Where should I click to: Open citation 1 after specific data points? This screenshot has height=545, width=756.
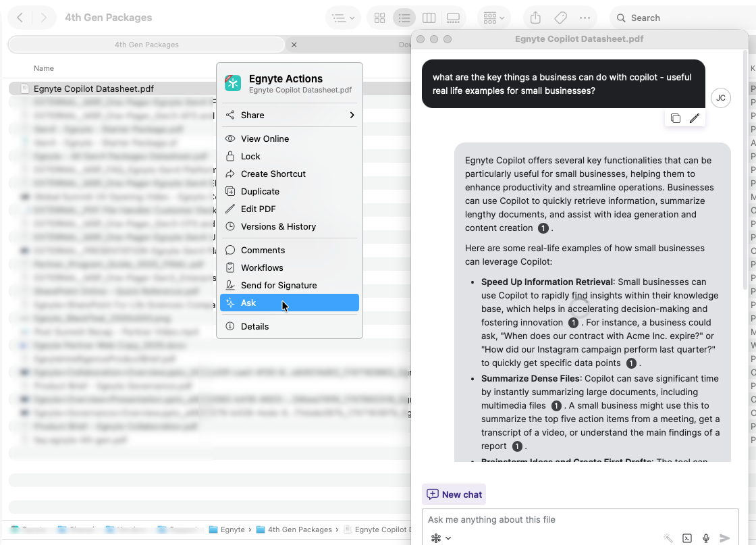[631, 363]
